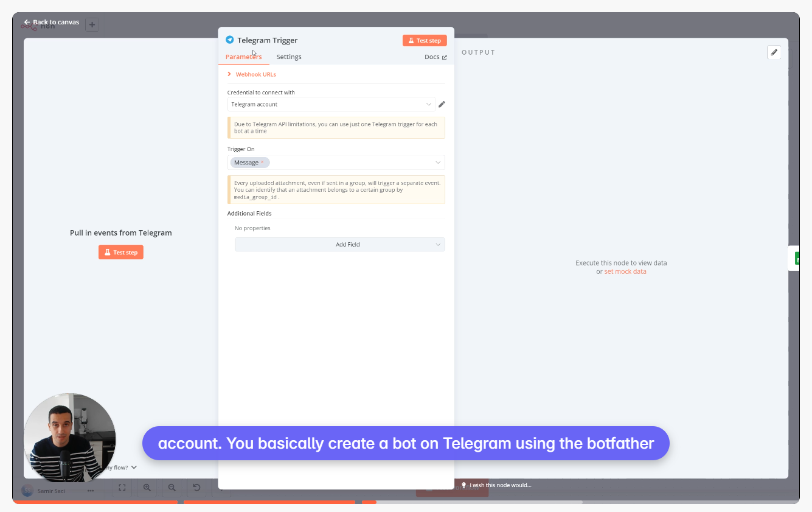Image resolution: width=812 pixels, height=512 pixels.
Task: Click Credential to connect with label
Action: (261, 93)
